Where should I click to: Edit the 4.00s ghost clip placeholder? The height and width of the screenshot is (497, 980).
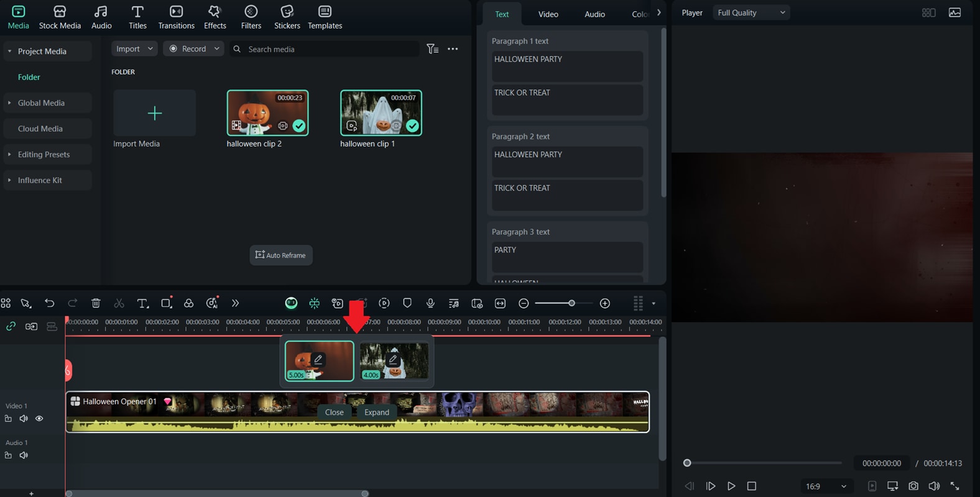[x=394, y=361]
